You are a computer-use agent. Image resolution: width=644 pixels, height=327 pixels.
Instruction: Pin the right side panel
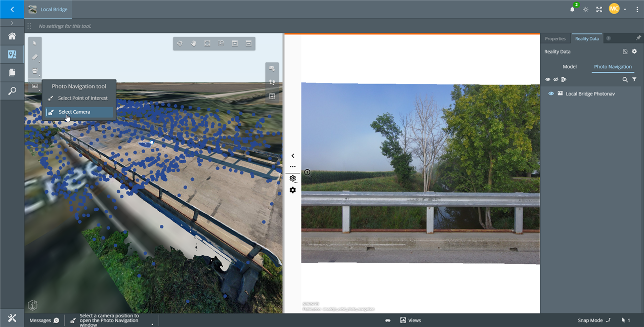638,38
